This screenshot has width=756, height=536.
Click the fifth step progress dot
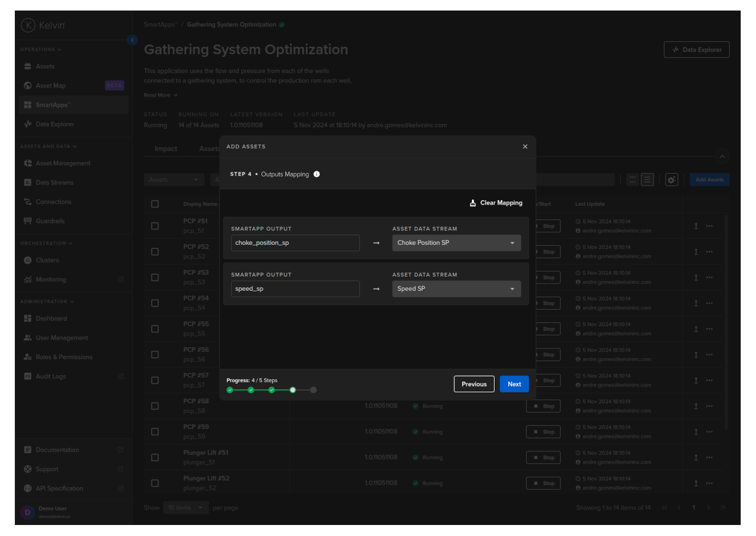click(x=313, y=390)
